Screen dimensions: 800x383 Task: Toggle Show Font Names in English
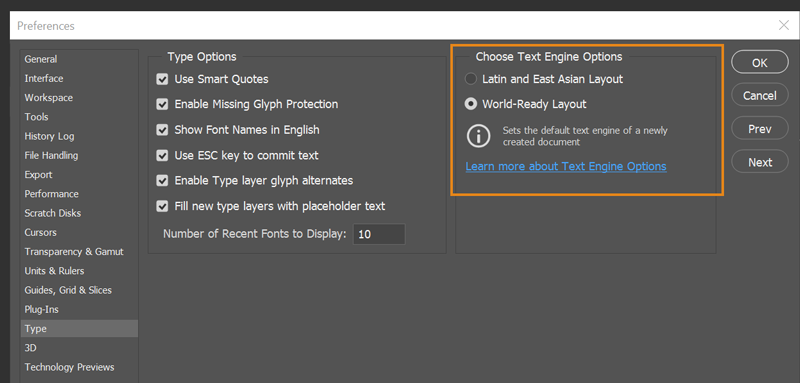pyautogui.click(x=162, y=130)
